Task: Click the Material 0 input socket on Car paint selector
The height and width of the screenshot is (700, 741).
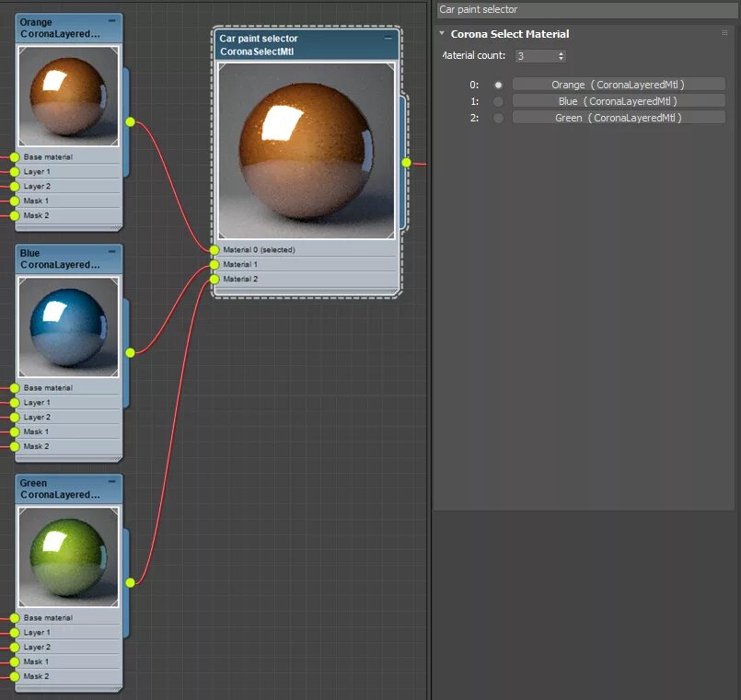Action: [214, 249]
